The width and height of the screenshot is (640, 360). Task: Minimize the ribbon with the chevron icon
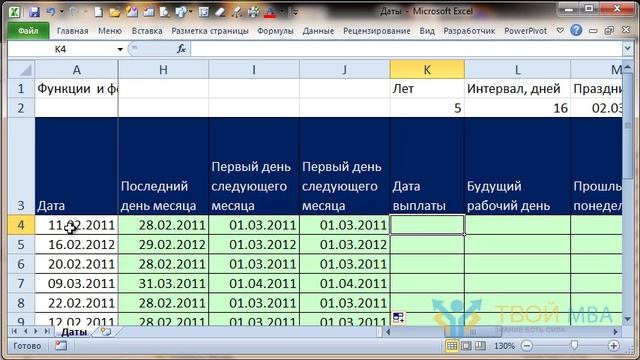(x=560, y=31)
